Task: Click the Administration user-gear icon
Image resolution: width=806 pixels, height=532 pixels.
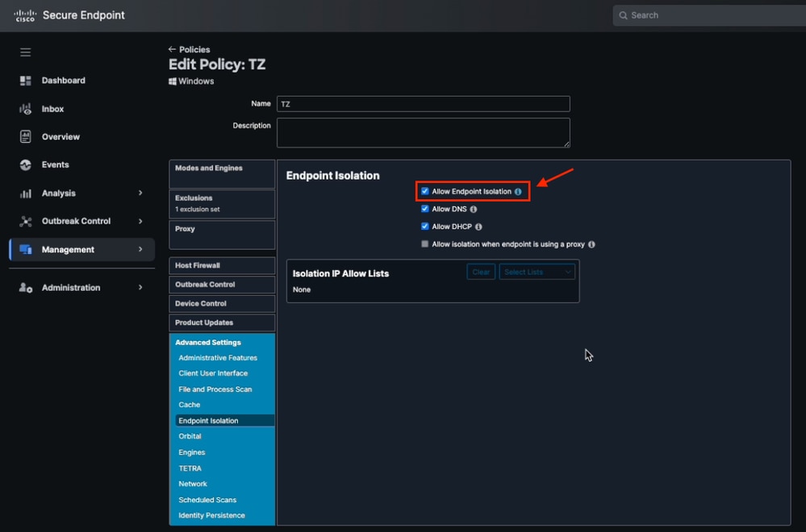Action: pos(25,288)
